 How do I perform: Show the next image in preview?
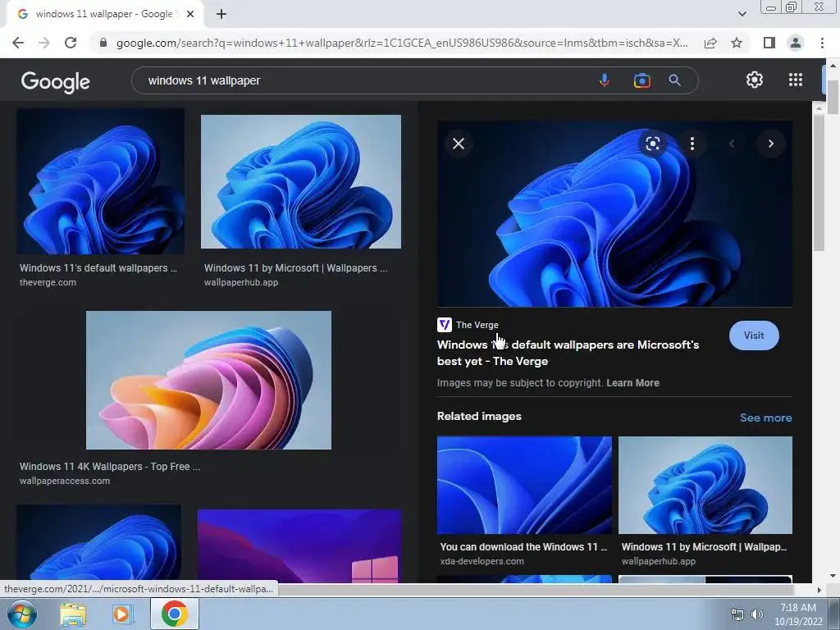[x=771, y=144]
